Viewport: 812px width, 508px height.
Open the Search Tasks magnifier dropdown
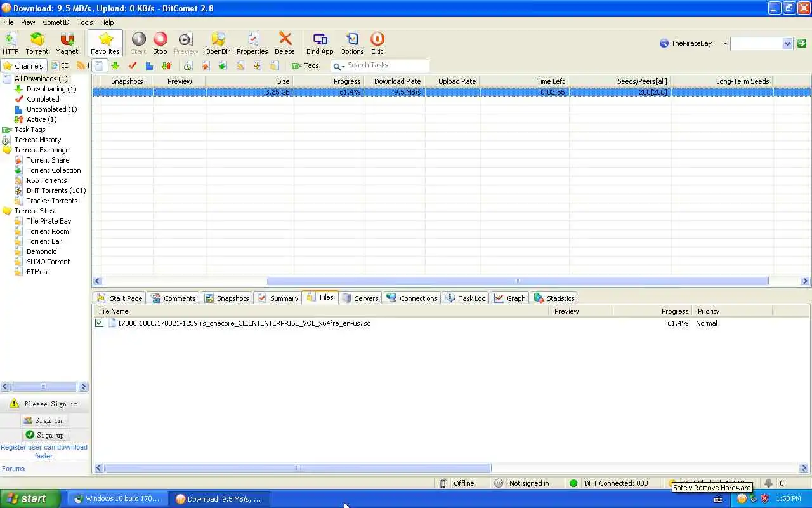click(x=339, y=65)
